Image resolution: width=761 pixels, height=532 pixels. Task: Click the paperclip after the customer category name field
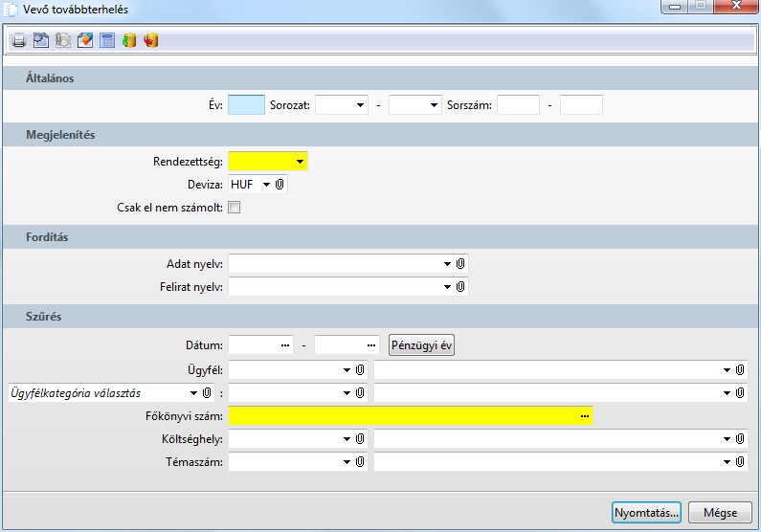coord(740,393)
